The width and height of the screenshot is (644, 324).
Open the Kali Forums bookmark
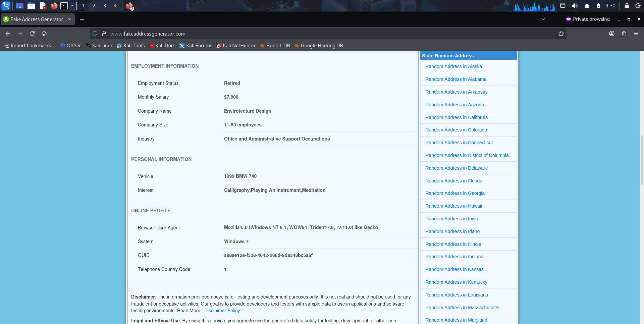(x=196, y=46)
